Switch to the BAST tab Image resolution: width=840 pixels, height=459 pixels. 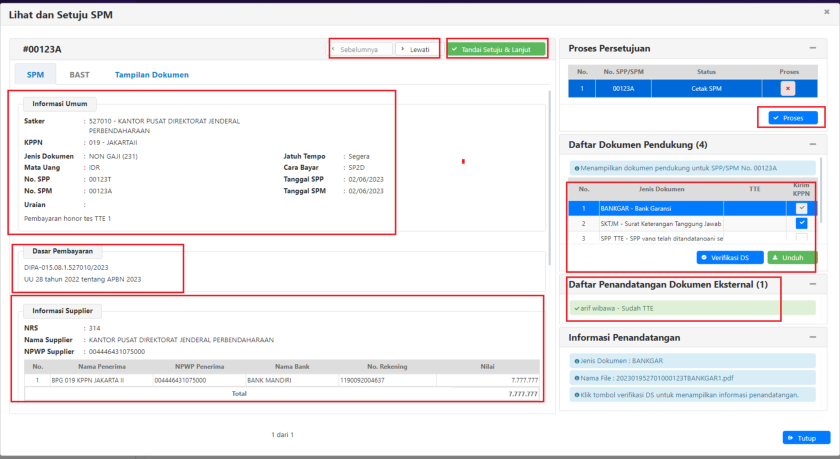[79, 75]
